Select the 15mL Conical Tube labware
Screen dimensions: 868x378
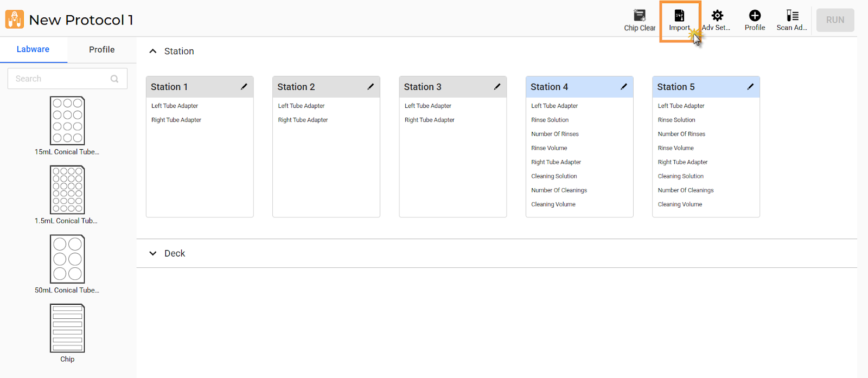[x=67, y=121]
